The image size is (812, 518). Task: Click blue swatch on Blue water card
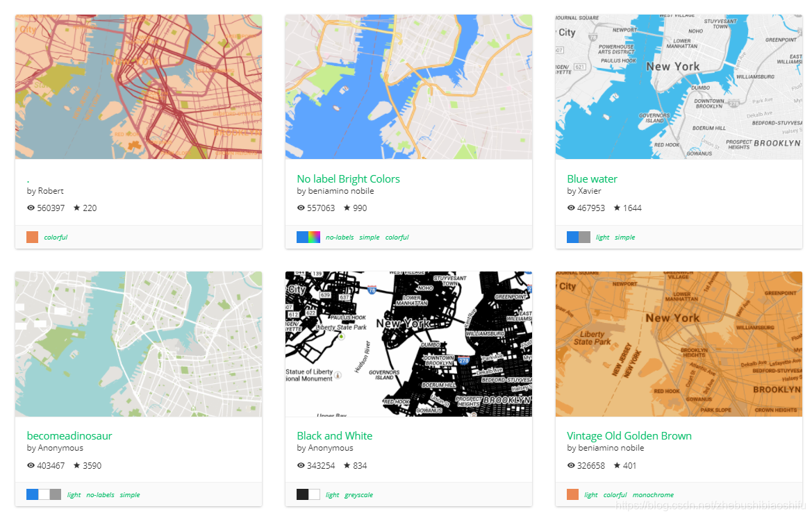coord(573,237)
